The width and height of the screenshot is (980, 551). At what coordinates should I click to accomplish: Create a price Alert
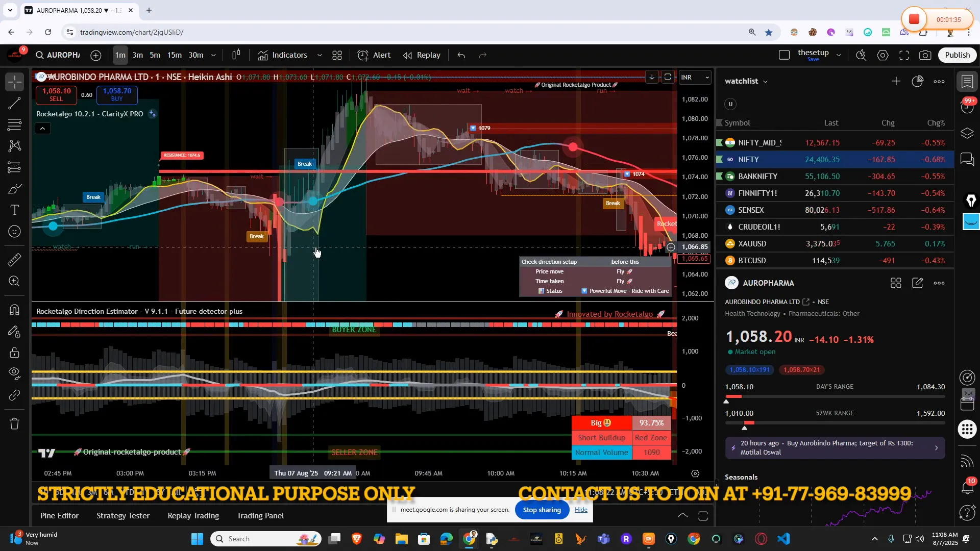click(374, 55)
